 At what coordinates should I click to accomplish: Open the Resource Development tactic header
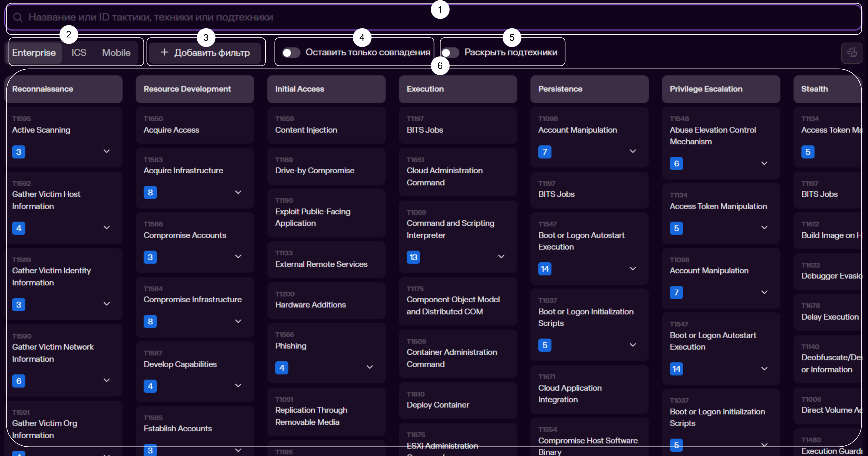pos(195,89)
